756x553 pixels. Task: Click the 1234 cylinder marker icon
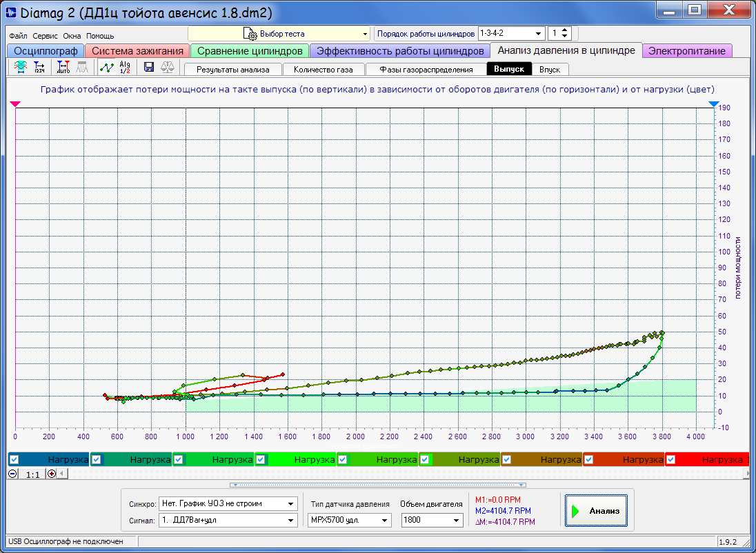pos(39,67)
